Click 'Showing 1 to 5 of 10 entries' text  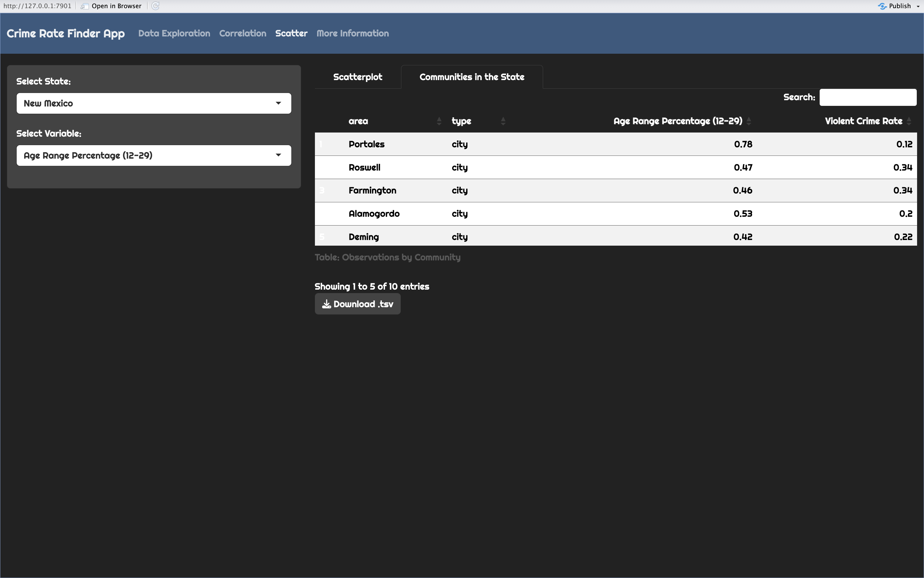[x=372, y=286]
